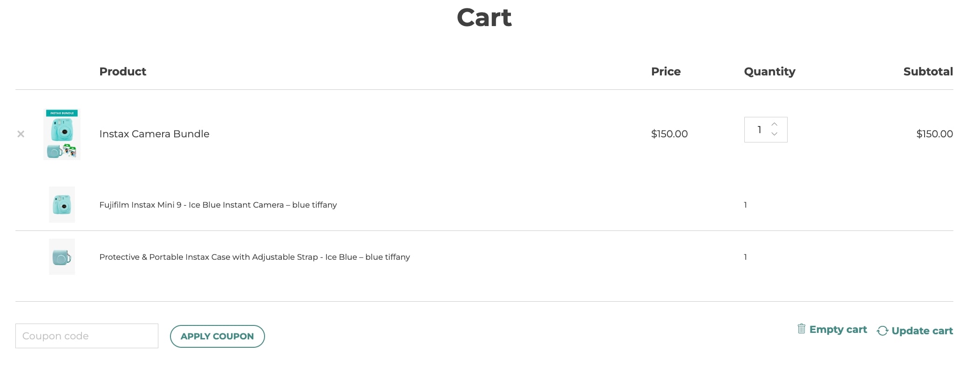Decrease quantity with the down arrow
The height and width of the screenshot is (365, 980).
(774, 134)
